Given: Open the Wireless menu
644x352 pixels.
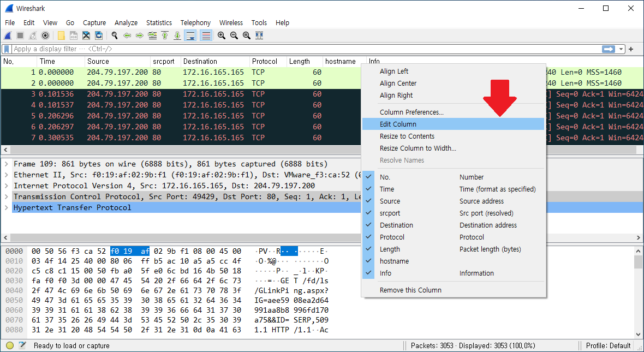Looking at the screenshot, I should point(231,22).
